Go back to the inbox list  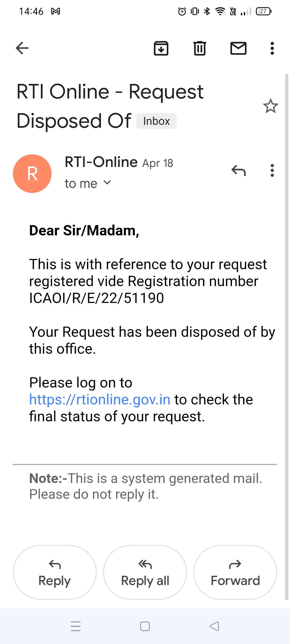click(x=22, y=48)
